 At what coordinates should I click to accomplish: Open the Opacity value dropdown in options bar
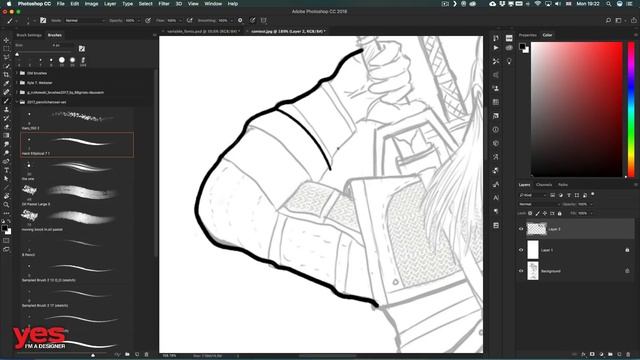[x=138, y=20]
